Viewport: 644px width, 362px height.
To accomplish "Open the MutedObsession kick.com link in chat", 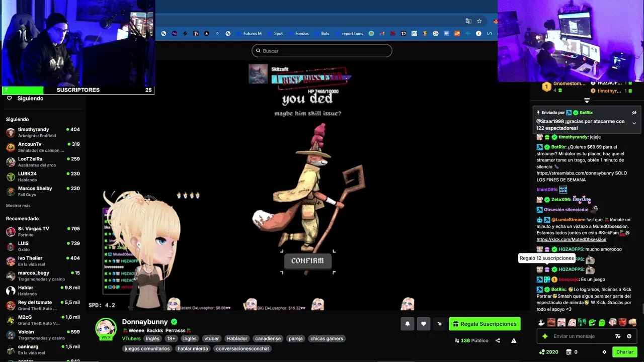I will point(571,240).
